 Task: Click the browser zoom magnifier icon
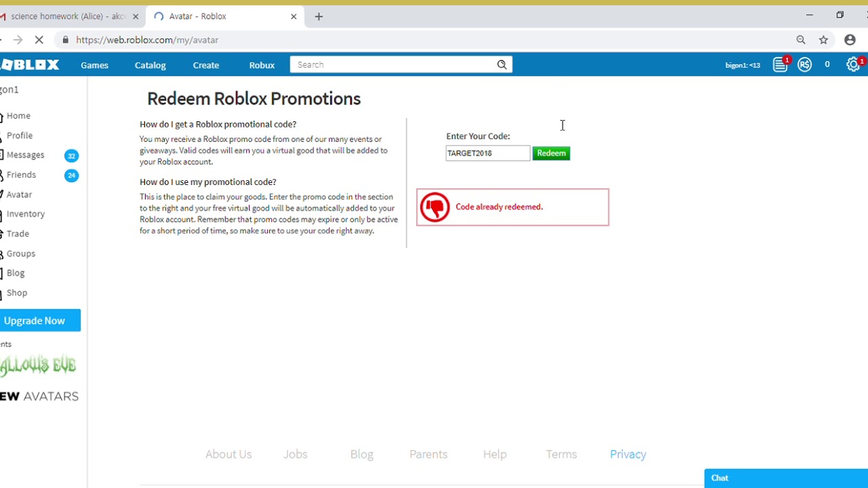pyautogui.click(x=801, y=40)
